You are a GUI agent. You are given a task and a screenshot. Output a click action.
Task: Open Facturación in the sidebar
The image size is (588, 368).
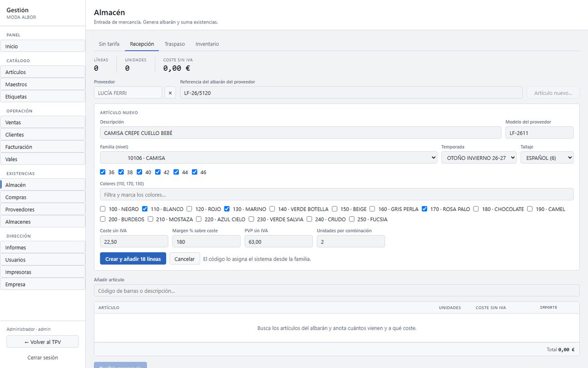click(43, 147)
